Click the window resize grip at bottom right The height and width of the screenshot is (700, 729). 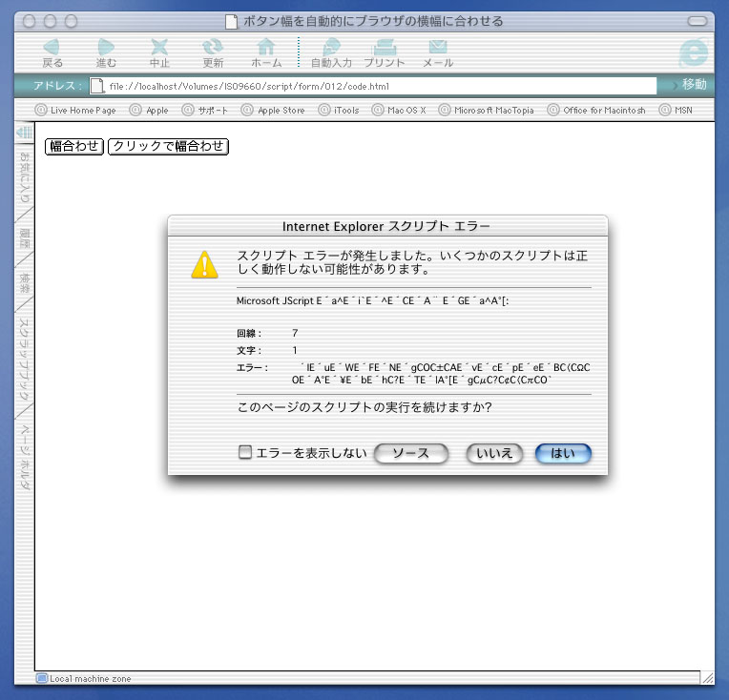click(707, 678)
